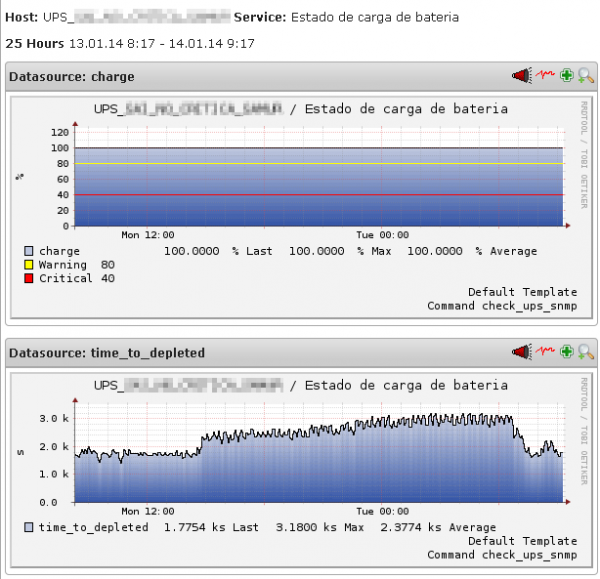Zoom into the charge graph with magnifier icon
The width and height of the screenshot is (600, 579).
click(x=586, y=75)
